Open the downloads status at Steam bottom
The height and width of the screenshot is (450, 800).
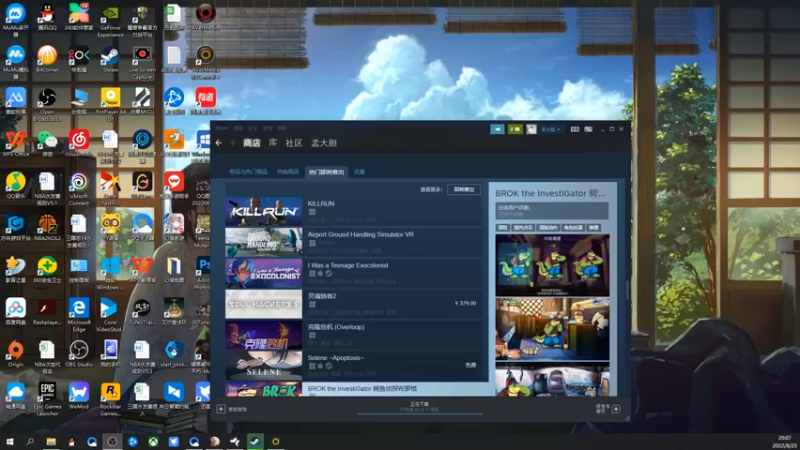click(x=420, y=407)
